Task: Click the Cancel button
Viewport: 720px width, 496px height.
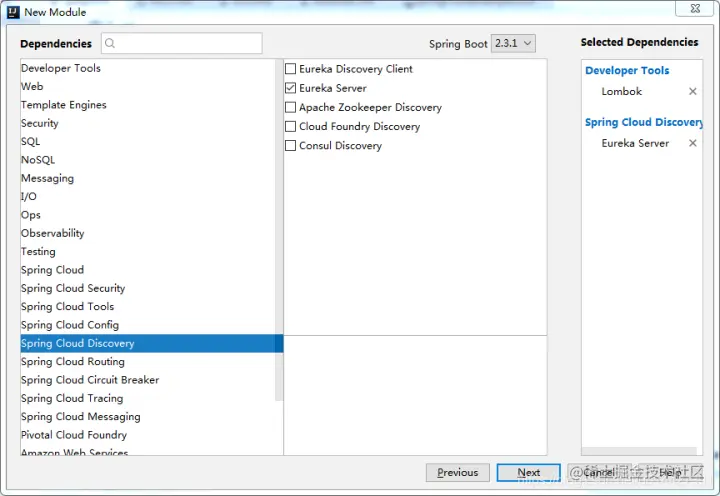Action: [x=599, y=473]
